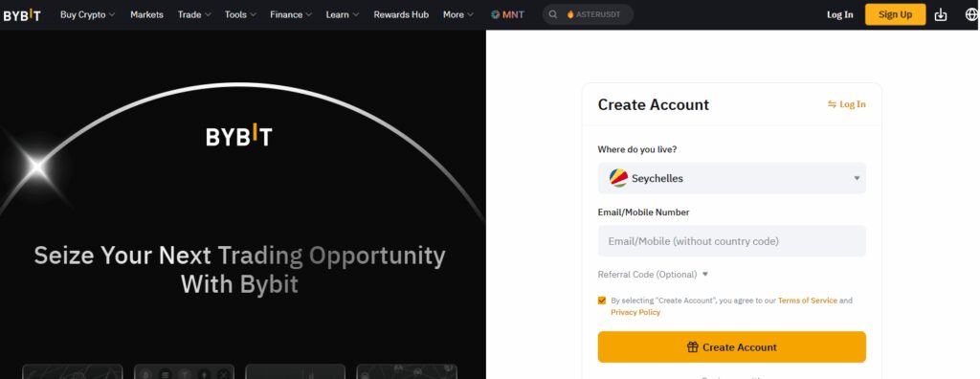Click the swap arrows beside Log In
The width and height of the screenshot is (980, 379).
click(x=832, y=104)
